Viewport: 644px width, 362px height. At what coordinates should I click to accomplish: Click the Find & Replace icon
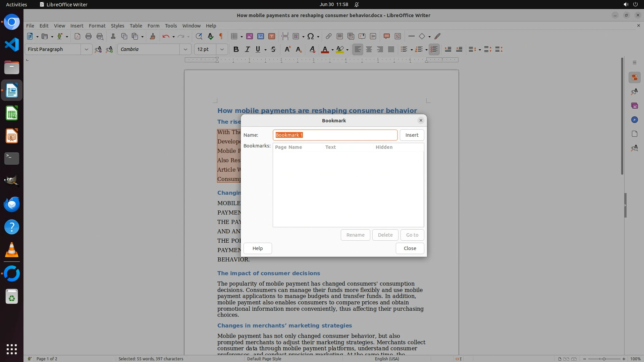pos(199,37)
